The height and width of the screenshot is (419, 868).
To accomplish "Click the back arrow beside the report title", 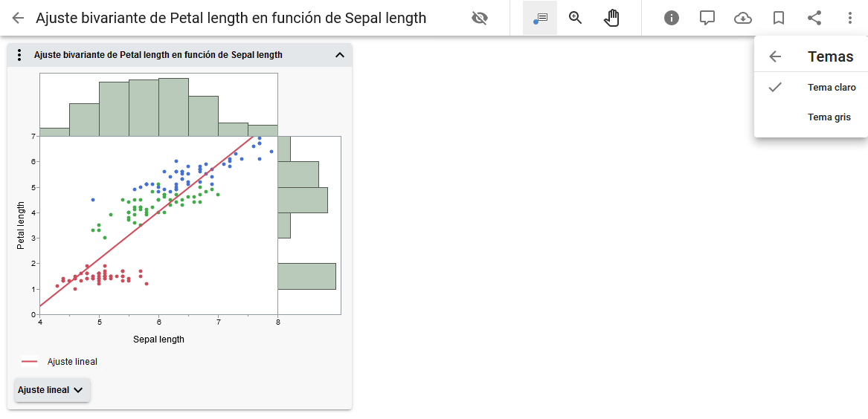I will point(18,18).
